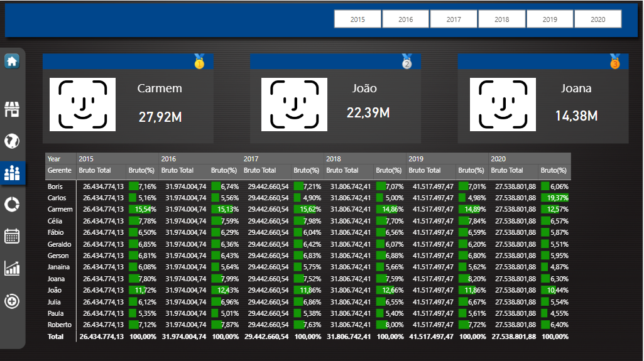Click the circular target plus icon

pos(12,301)
